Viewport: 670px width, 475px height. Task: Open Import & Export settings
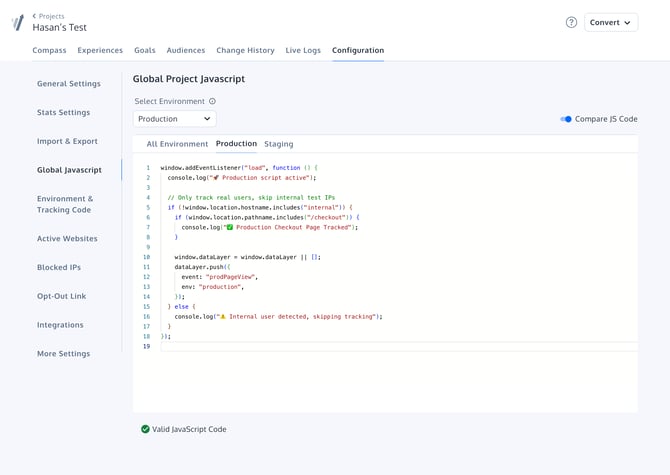tap(67, 141)
